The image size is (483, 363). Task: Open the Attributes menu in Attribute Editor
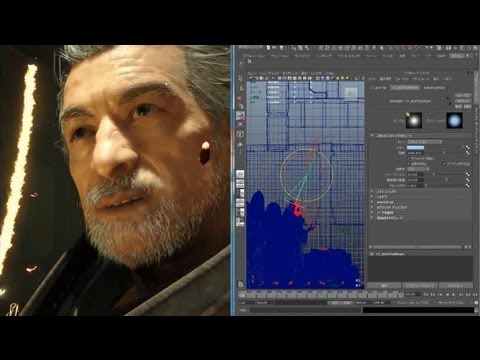pos(421,79)
